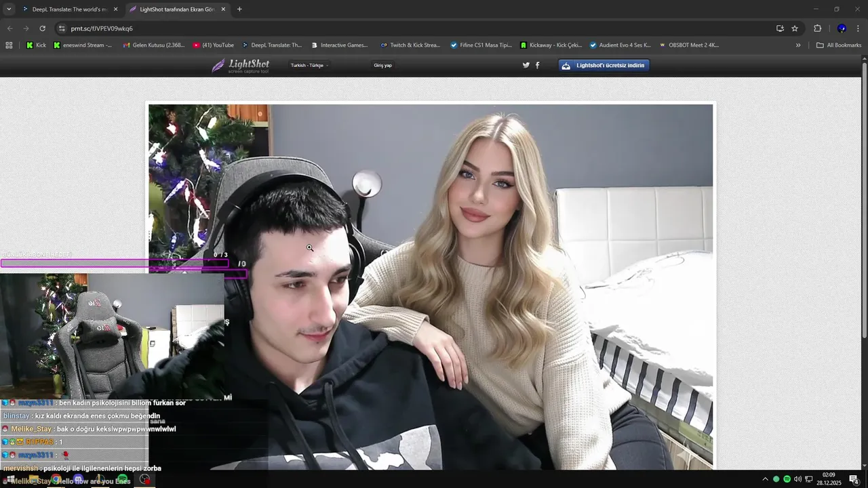
Task: Open the All Bookmarks folder
Action: pyautogui.click(x=839, y=45)
